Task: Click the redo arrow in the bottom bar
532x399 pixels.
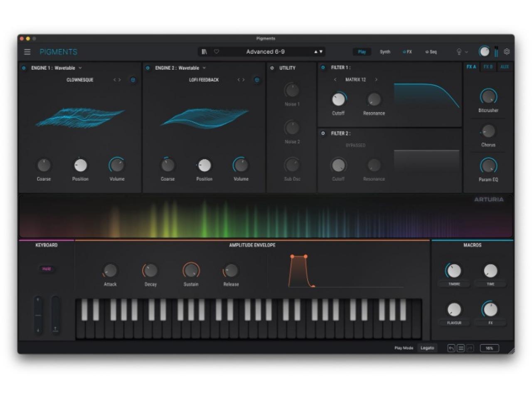Action: coord(470,348)
